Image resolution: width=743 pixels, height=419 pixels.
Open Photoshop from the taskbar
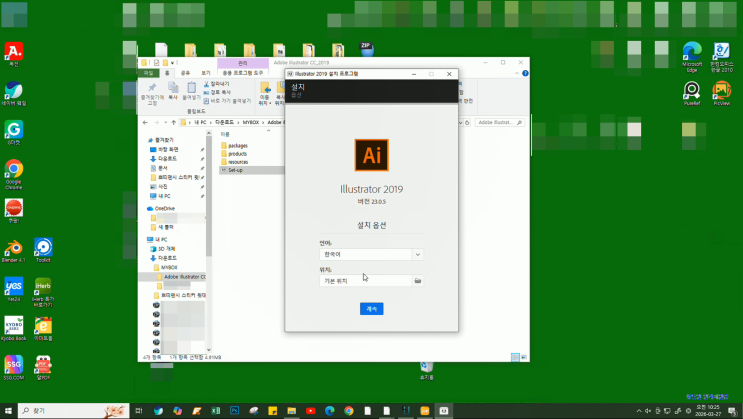point(235,410)
